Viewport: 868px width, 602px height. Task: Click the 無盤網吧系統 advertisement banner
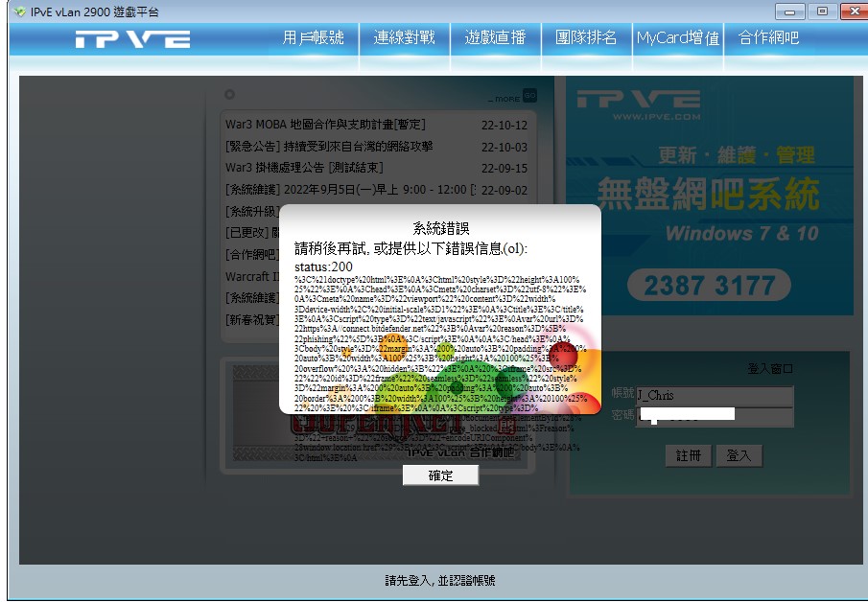click(x=709, y=196)
